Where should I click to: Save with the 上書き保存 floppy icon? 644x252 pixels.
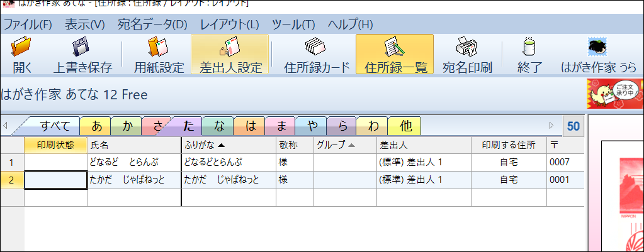(x=82, y=55)
